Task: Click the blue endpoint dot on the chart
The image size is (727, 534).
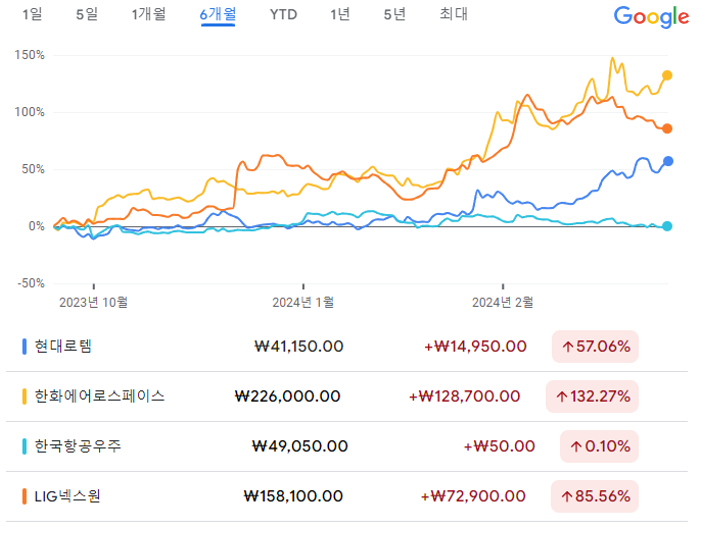Action: click(668, 161)
